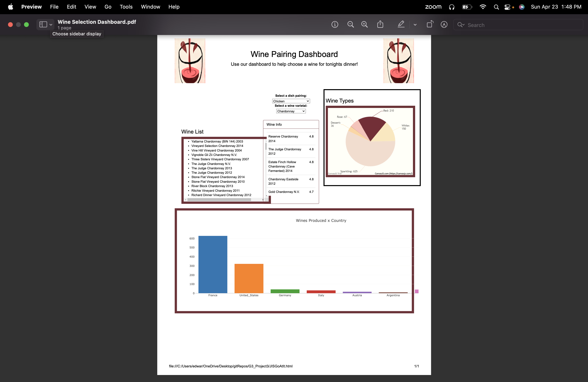The image size is (588, 382).
Task: Open the macOS Control Center icon
Action: [x=507, y=7]
